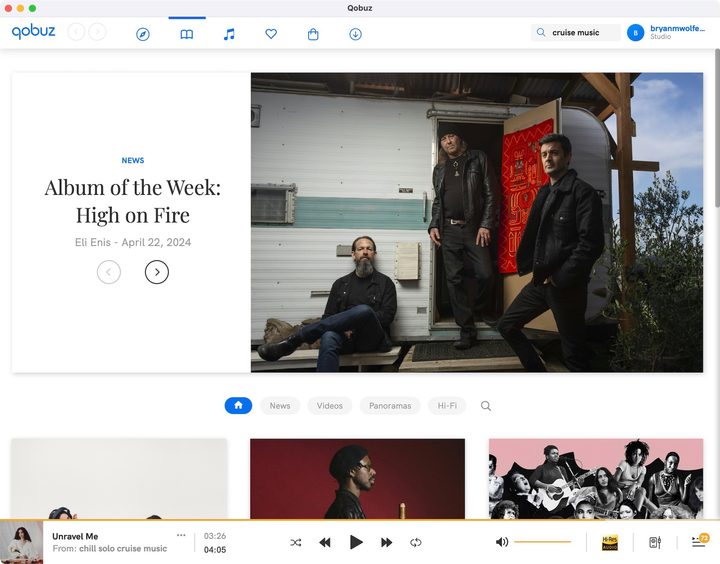This screenshot has width=720, height=564.
Task: Select the Home filter pill
Action: (x=238, y=406)
